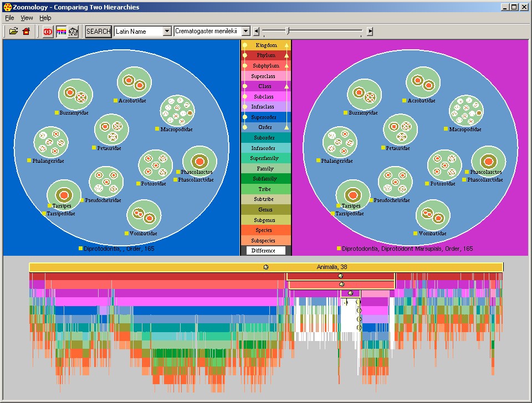Click the toolbar zoom slider handle
Image resolution: width=532 pixels, height=403 pixels.
[x=287, y=31]
